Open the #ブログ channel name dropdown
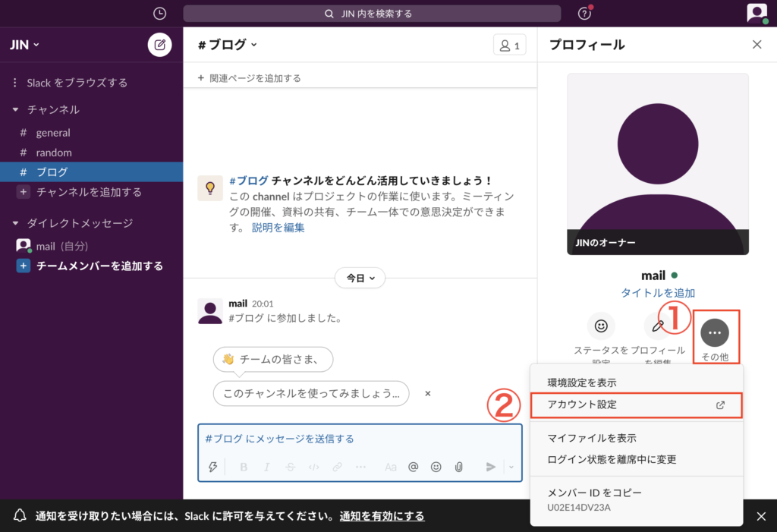The height and width of the screenshot is (532, 777). point(228,45)
